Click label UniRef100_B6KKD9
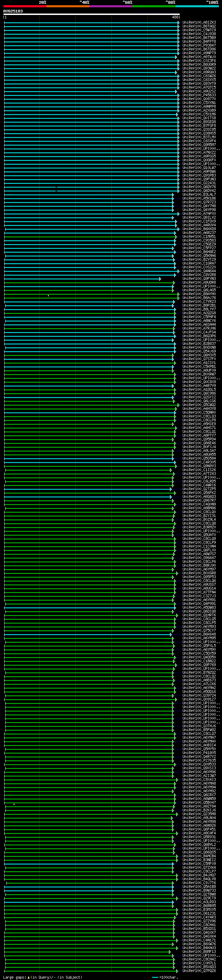 pyautogui.click(x=199, y=229)
